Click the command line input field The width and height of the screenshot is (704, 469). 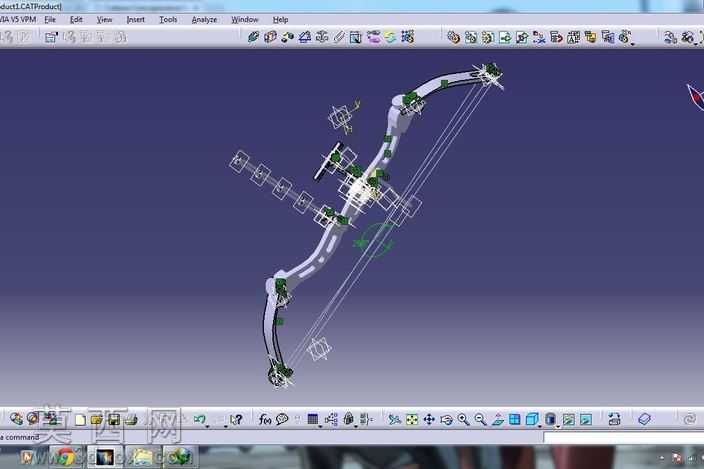pos(623,437)
